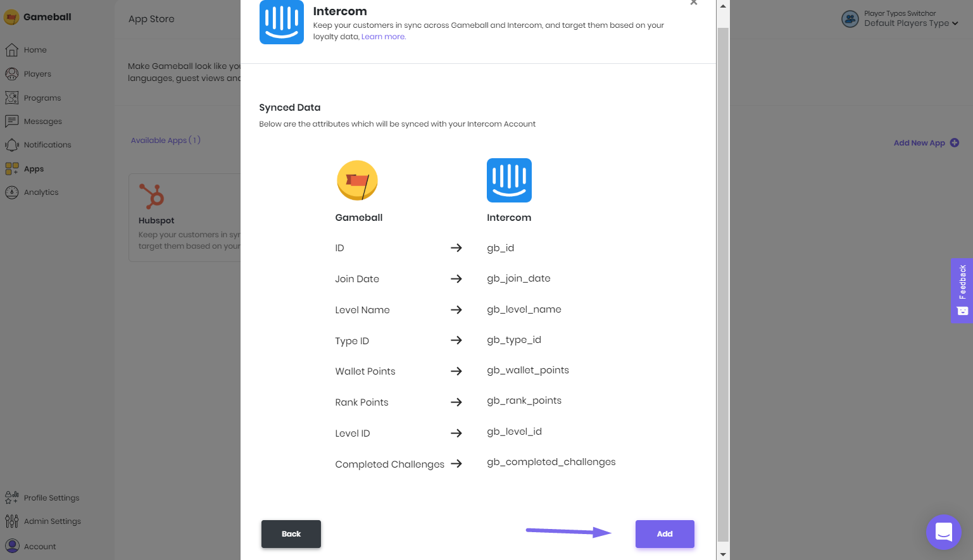Click the Home house icon

tap(11, 50)
